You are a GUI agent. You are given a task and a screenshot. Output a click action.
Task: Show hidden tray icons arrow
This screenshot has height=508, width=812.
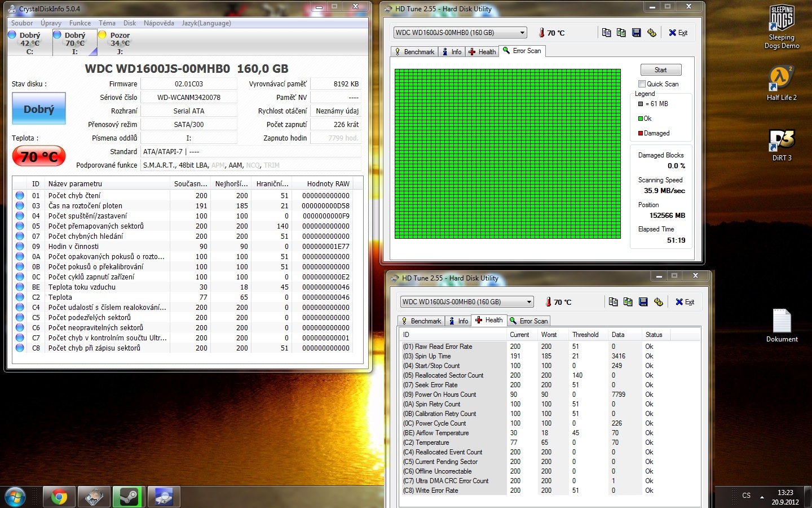click(762, 497)
